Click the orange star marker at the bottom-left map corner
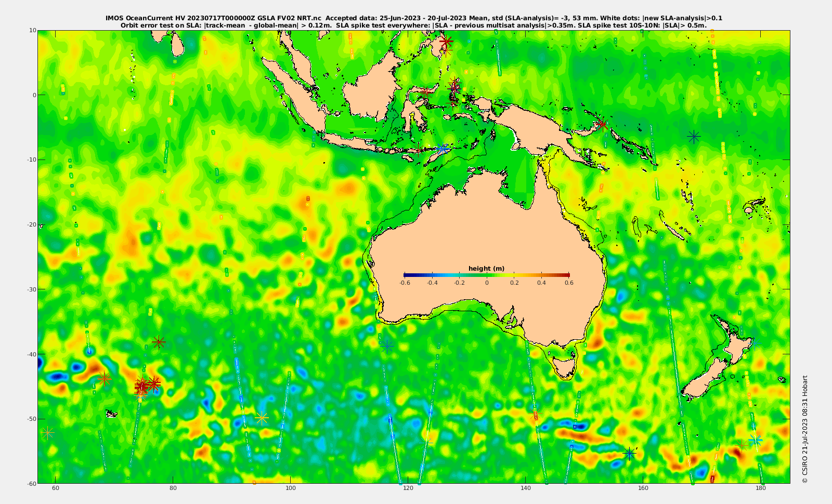The width and height of the screenshot is (832, 504). (x=48, y=432)
